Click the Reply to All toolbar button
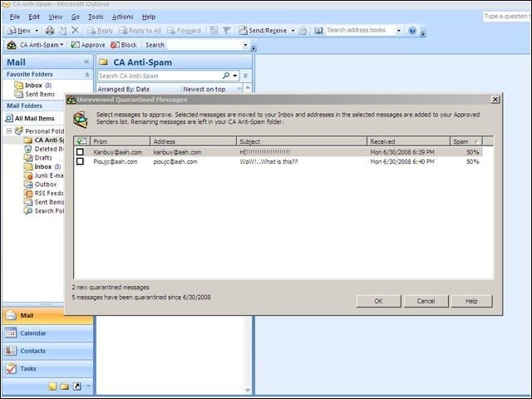Viewport: 532px width, 399px height. [x=140, y=31]
